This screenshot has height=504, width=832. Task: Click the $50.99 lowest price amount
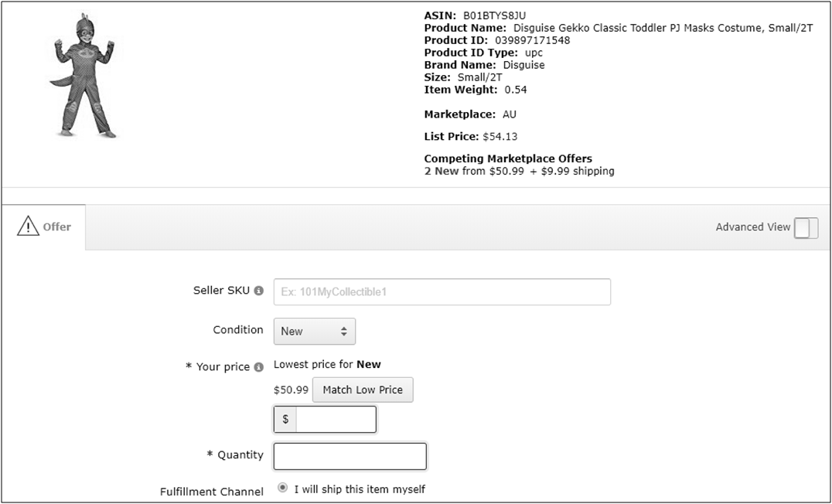coord(291,390)
